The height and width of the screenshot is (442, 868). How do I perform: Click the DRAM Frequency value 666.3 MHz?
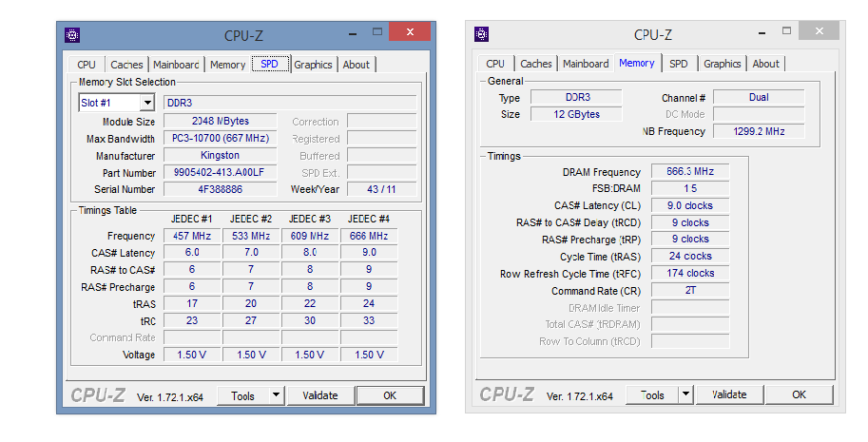tap(690, 171)
